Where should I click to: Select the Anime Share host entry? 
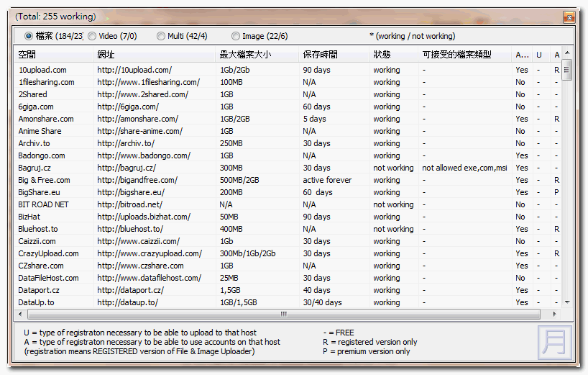point(40,131)
